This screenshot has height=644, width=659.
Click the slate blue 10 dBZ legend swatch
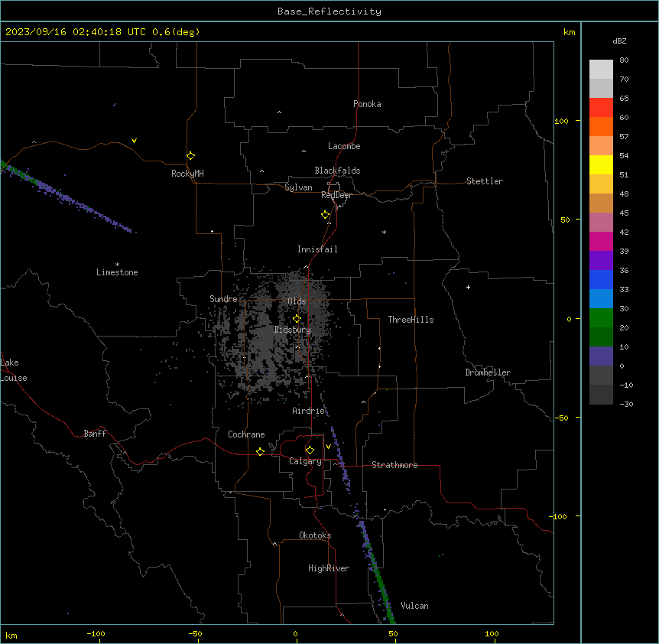pos(601,356)
